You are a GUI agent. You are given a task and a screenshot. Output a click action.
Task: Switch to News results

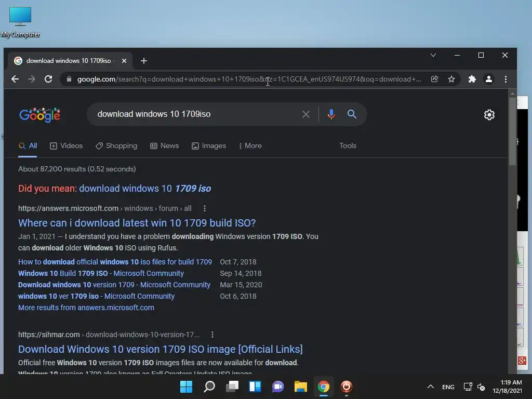[165, 146]
